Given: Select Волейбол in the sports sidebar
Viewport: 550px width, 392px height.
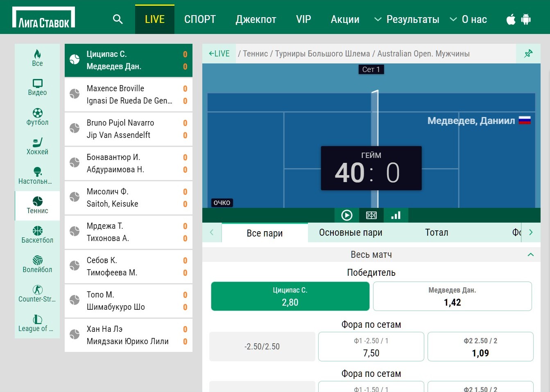Looking at the screenshot, I should [37, 264].
